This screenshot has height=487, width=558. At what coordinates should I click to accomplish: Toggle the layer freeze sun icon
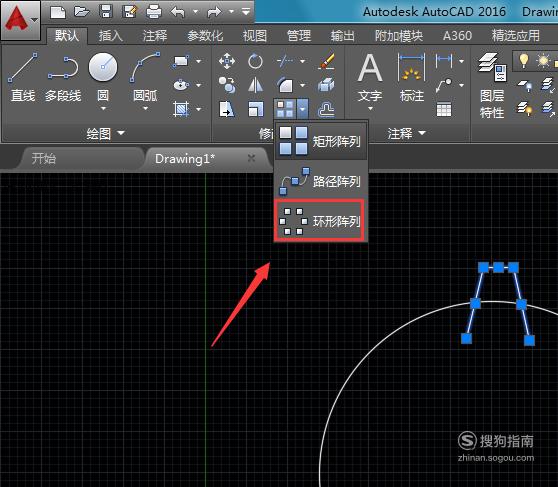[543, 61]
